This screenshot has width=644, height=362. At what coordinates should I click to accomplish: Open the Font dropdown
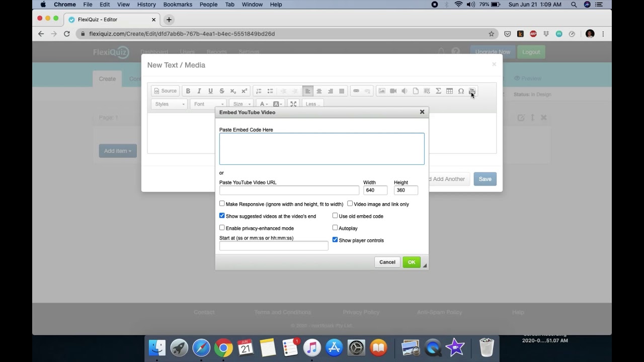tap(208, 104)
